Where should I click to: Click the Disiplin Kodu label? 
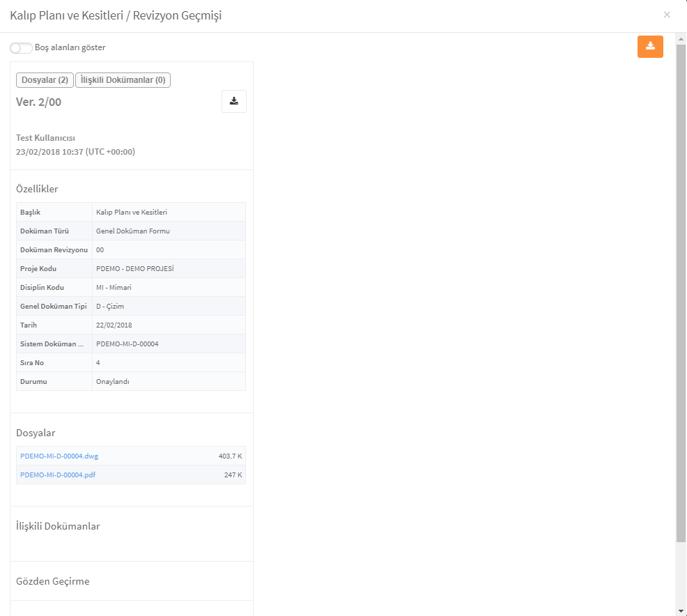(42, 287)
